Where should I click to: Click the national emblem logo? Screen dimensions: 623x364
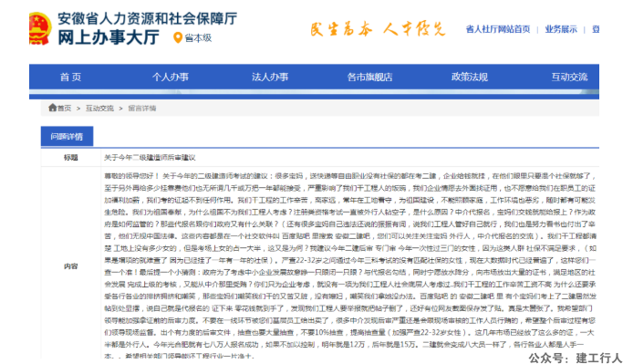(40, 28)
